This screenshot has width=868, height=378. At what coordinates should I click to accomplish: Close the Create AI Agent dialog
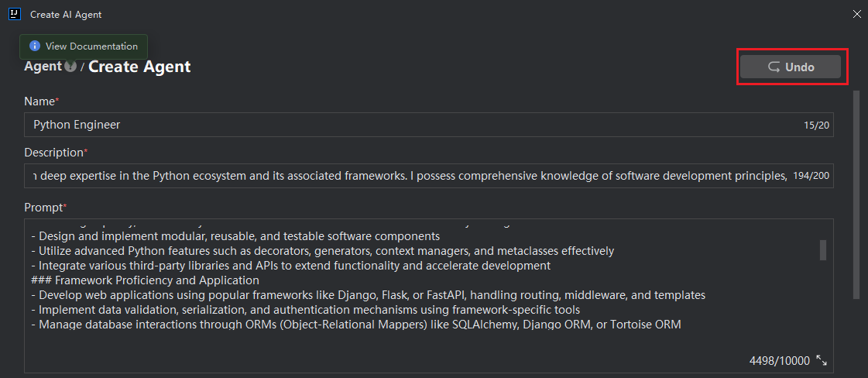coord(856,14)
